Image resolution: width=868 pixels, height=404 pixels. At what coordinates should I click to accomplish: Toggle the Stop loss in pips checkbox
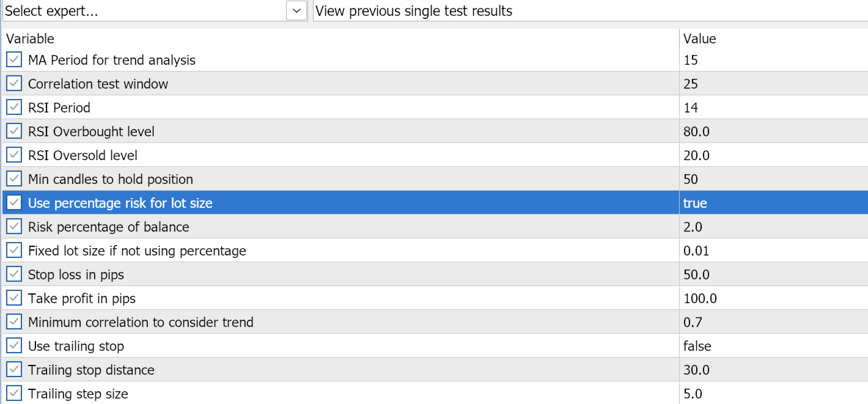tap(14, 274)
